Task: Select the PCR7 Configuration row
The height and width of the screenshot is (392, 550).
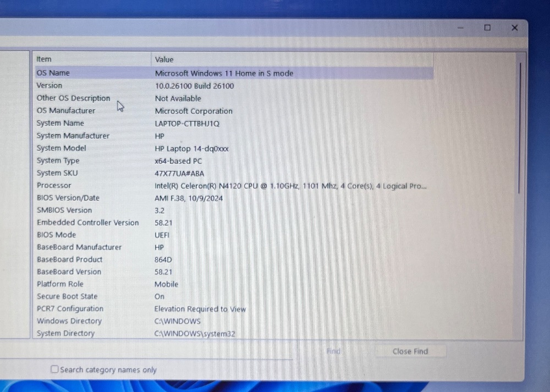Action: [x=70, y=309]
